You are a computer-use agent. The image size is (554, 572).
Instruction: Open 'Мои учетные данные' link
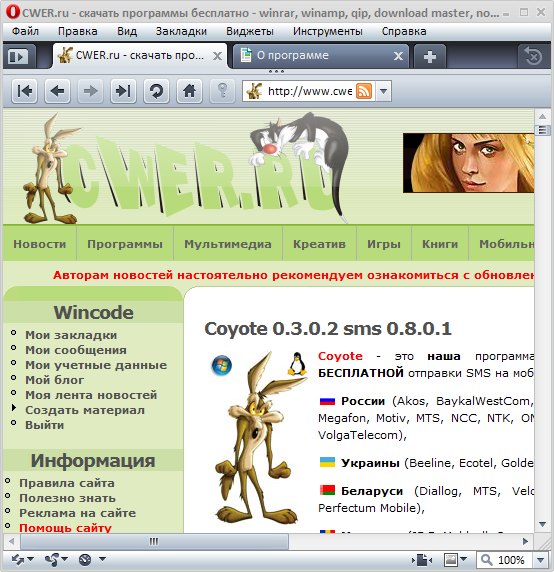pos(96,365)
